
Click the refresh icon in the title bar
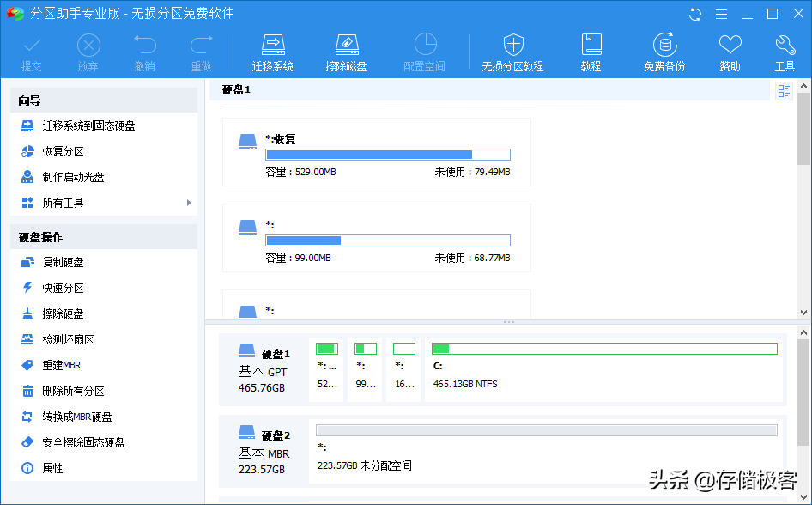coord(694,14)
